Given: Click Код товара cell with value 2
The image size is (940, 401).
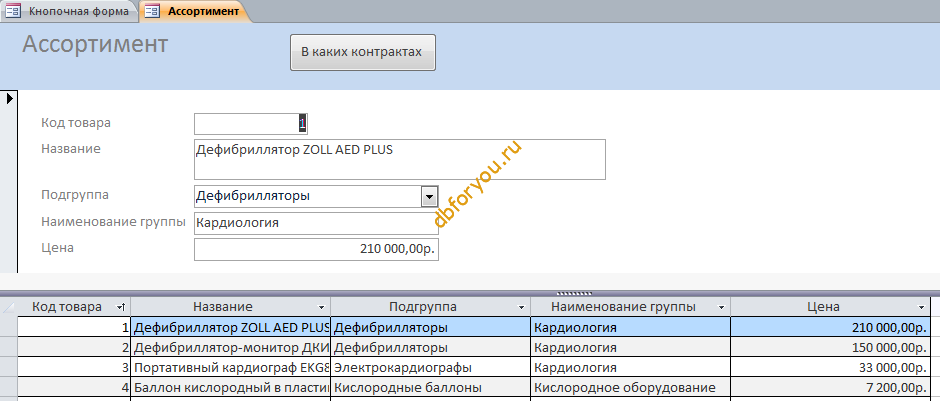Looking at the screenshot, I should [x=74, y=347].
